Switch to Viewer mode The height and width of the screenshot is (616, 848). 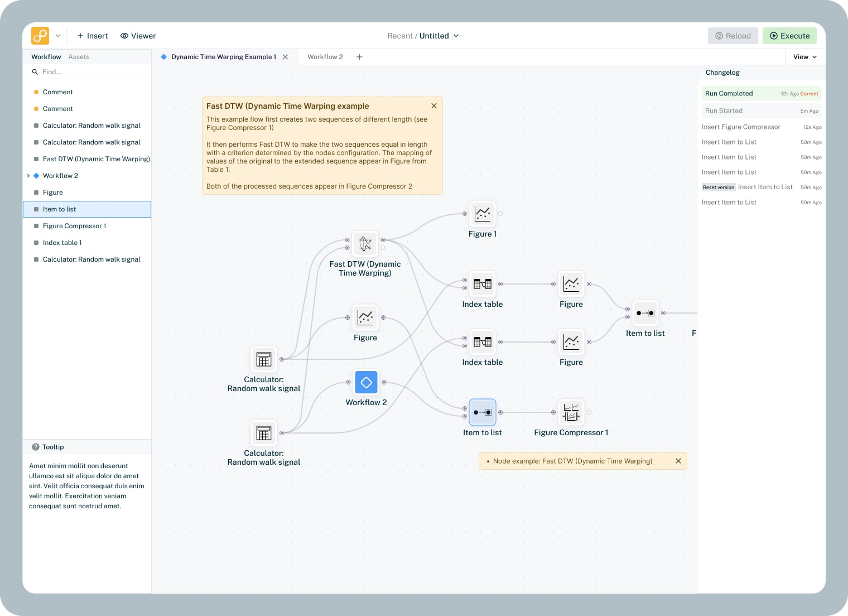click(138, 36)
